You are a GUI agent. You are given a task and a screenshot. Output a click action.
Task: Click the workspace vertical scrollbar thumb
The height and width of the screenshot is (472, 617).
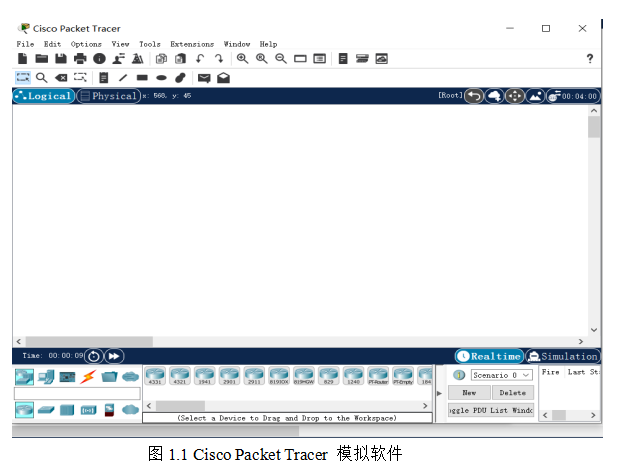pyautogui.click(x=594, y=127)
